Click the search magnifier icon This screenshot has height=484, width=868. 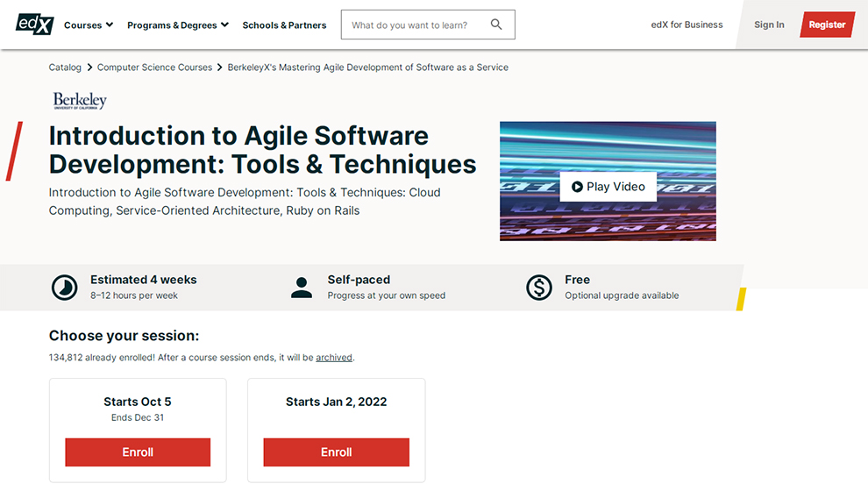pos(496,25)
